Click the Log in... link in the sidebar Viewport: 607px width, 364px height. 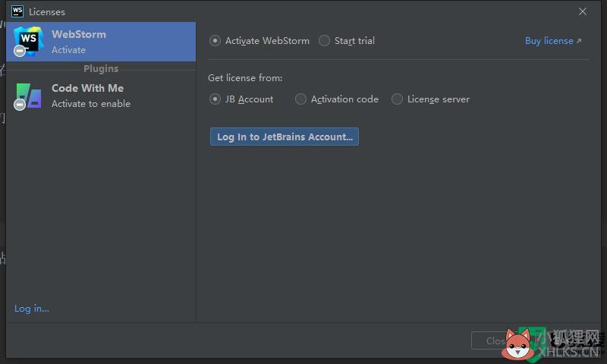click(32, 309)
